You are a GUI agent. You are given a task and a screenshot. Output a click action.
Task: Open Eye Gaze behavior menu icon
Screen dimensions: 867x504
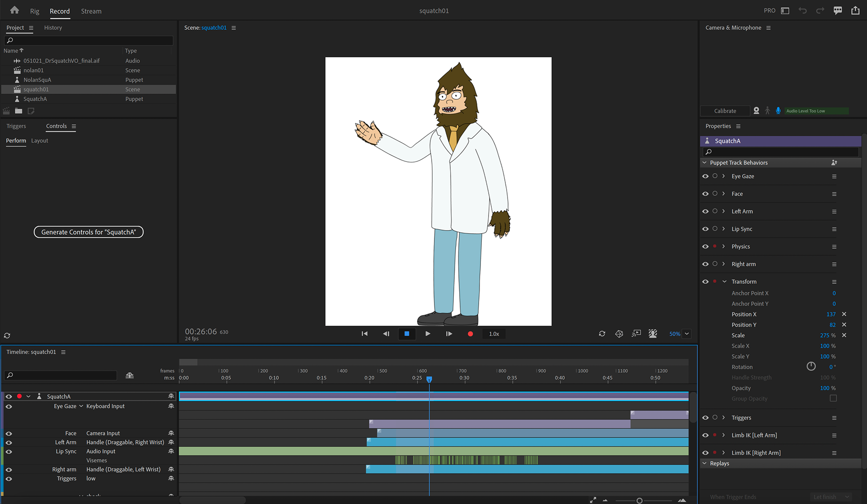834,176
